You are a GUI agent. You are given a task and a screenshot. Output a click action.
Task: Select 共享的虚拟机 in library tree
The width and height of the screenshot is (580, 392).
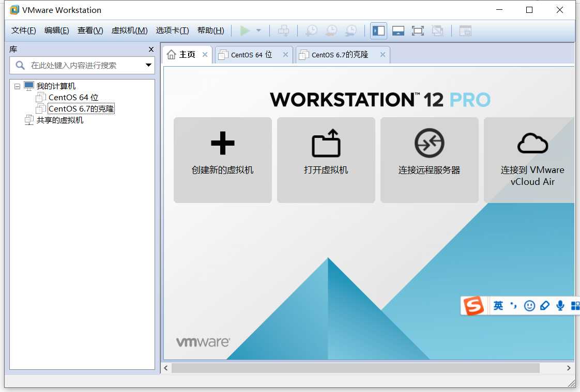(60, 120)
